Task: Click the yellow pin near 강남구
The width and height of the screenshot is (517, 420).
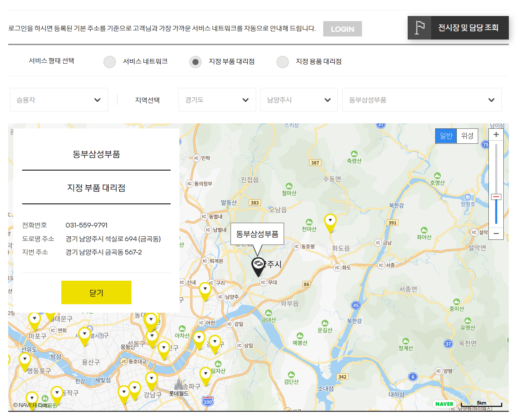Action: tap(152, 378)
